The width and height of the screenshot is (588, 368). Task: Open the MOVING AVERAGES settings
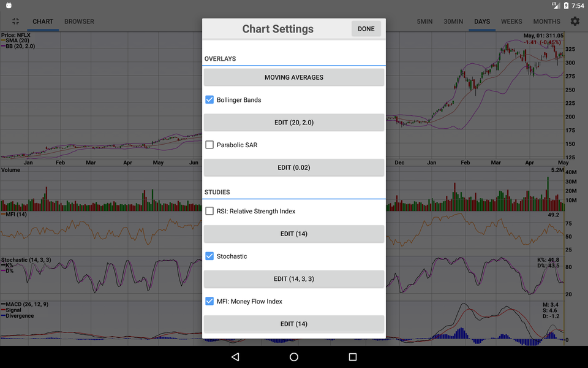tap(293, 77)
